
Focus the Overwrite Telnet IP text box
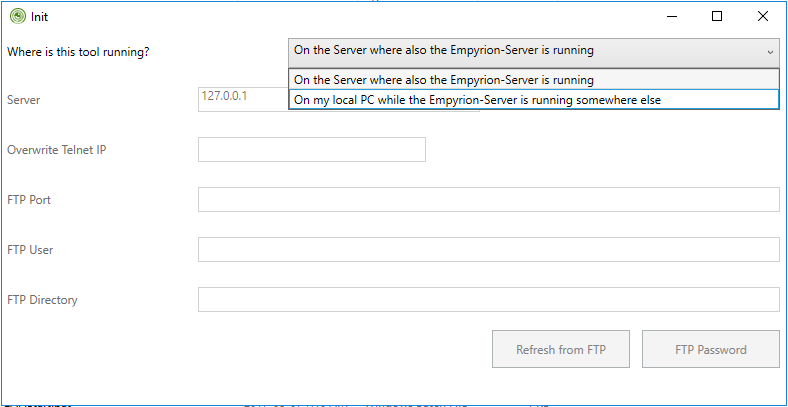(312, 150)
